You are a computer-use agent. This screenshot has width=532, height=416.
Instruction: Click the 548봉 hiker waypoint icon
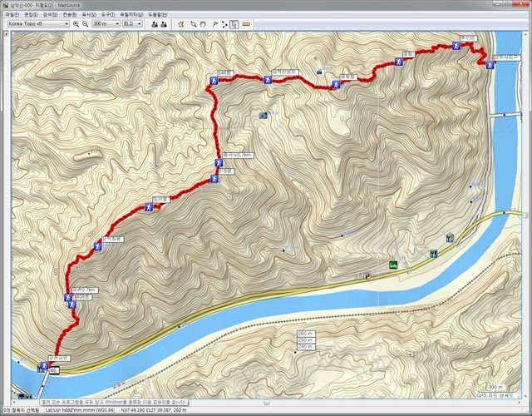[214, 81]
